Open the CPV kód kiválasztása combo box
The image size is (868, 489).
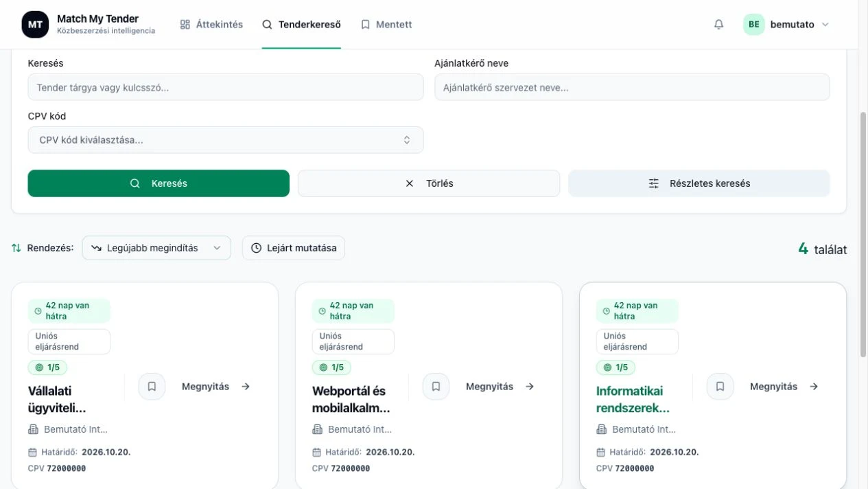pyautogui.click(x=226, y=140)
